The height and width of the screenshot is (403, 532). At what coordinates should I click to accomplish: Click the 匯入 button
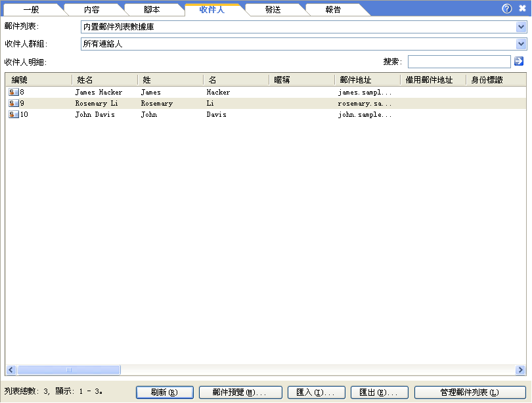[x=317, y=392]
